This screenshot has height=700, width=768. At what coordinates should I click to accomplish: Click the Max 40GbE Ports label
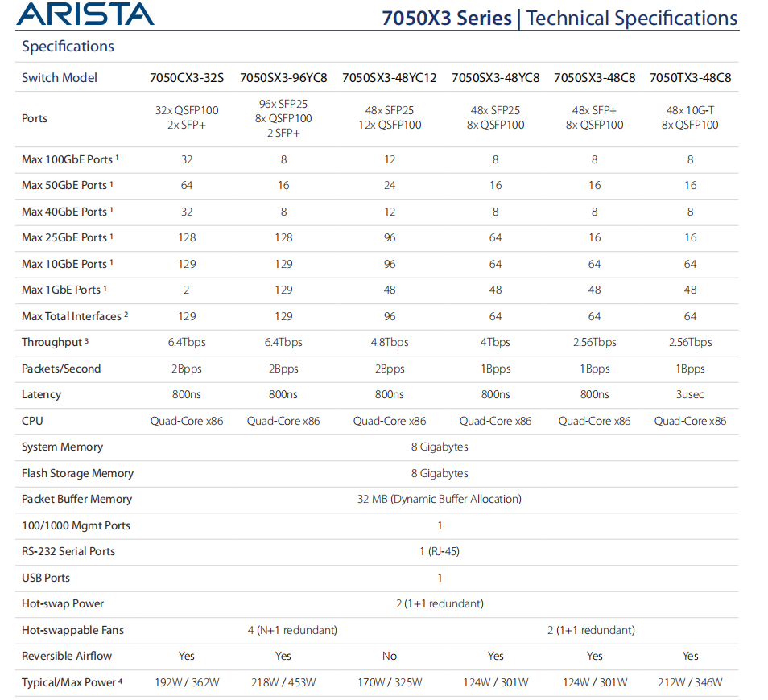point(67,212)
